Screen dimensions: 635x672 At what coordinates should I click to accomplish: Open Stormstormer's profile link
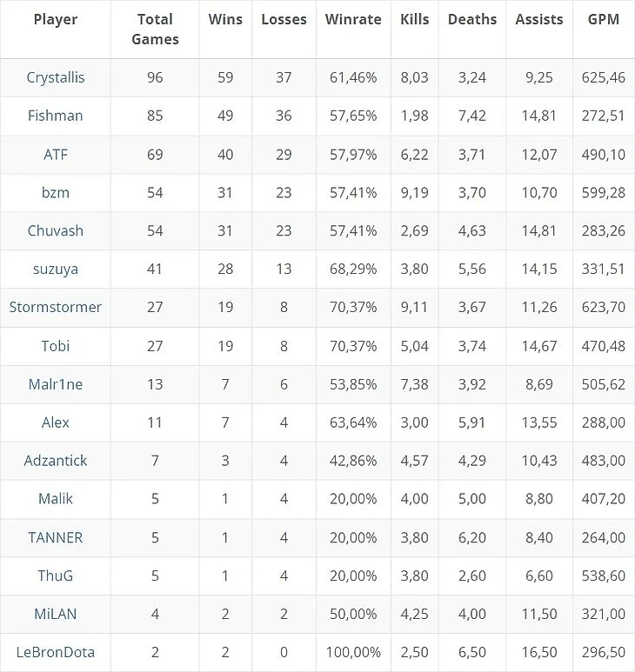click(x=56, y=307)
